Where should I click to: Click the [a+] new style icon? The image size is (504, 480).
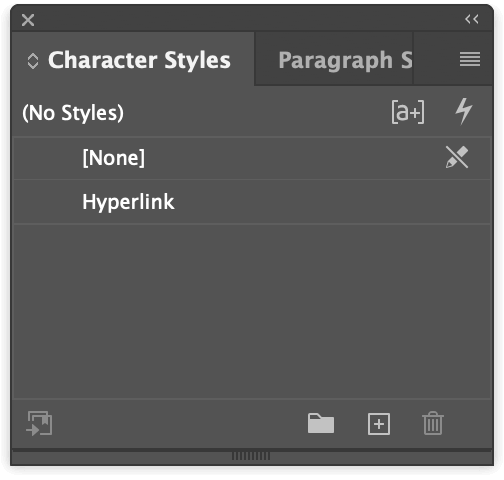pos(408,112)
